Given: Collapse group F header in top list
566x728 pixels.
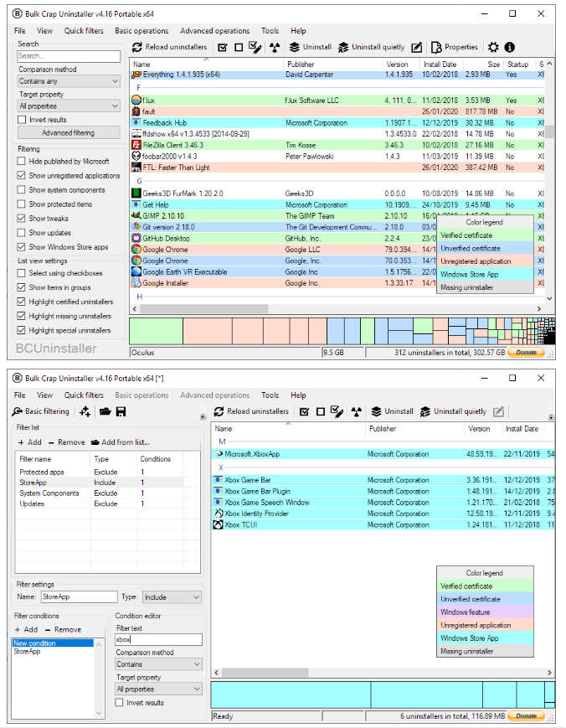Looking at the screenshot, I should [x=138, y=88].
